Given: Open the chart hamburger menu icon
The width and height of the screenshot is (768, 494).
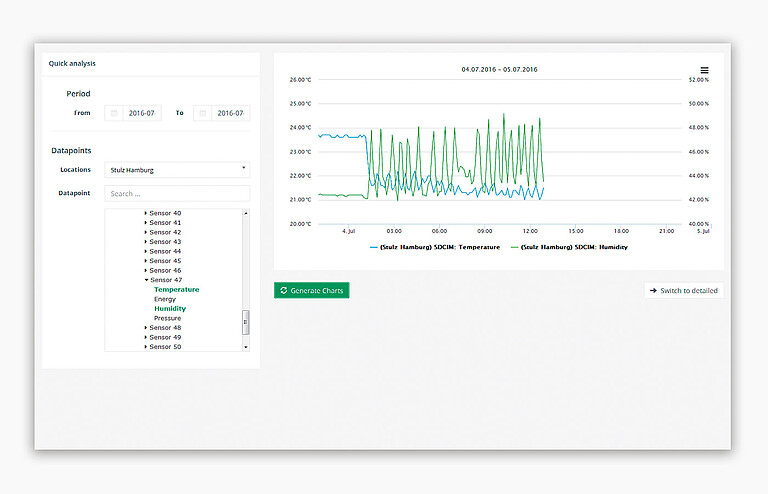Looking at the screenshot, I should point(704,71).
